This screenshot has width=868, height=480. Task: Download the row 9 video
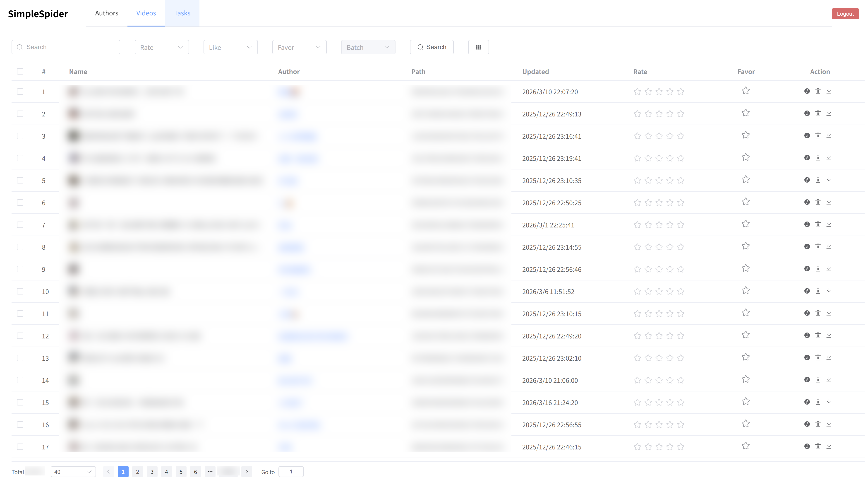829,269
